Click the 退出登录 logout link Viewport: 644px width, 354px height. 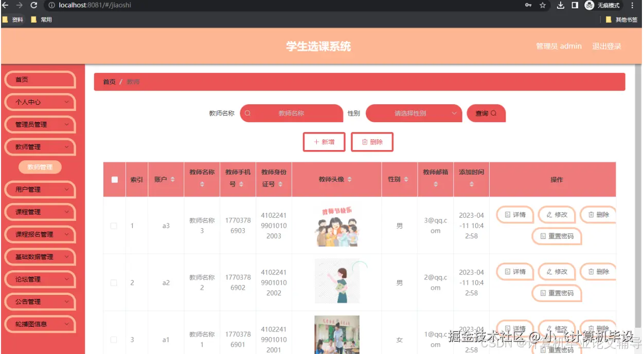pyautogui.click(x=606, y=46)
